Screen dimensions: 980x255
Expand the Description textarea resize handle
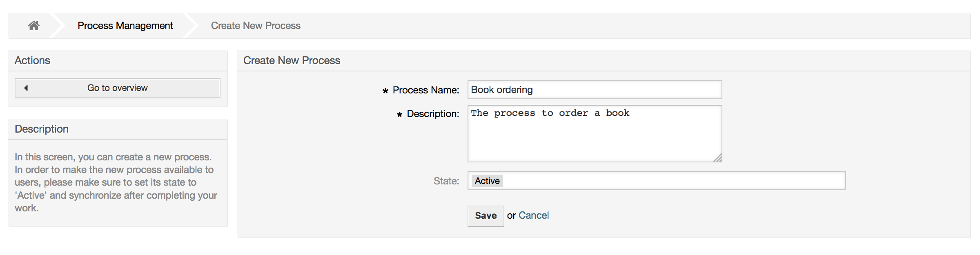718,158
